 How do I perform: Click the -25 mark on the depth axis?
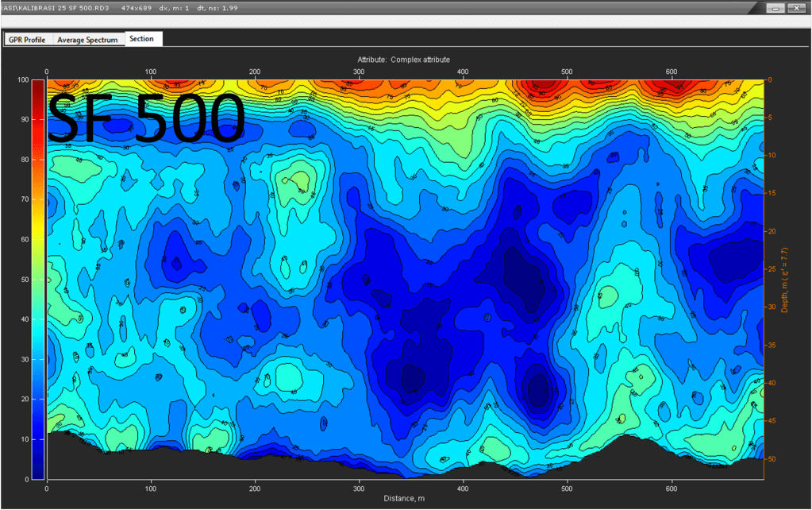tap(771, 269)
